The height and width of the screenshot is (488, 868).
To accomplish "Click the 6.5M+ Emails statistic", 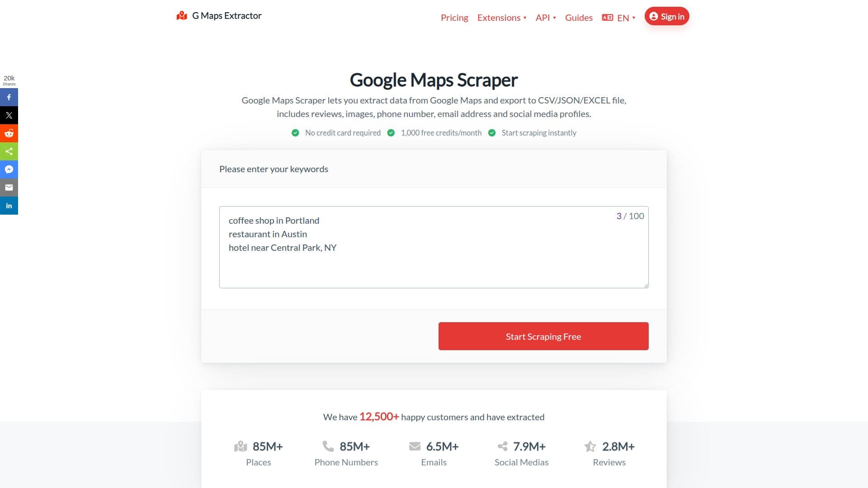I will (x=434, y=454).
